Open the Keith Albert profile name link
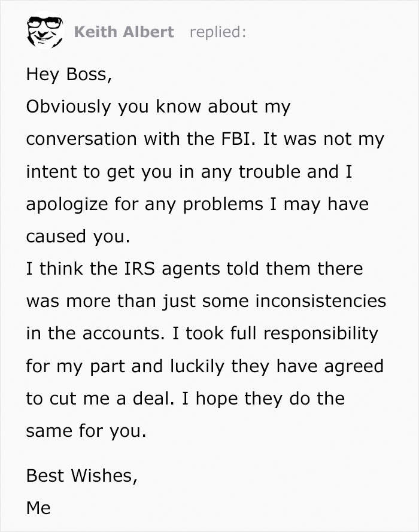Image resolution: width=419 pixels, height=532 pixels. coord(124,32)
